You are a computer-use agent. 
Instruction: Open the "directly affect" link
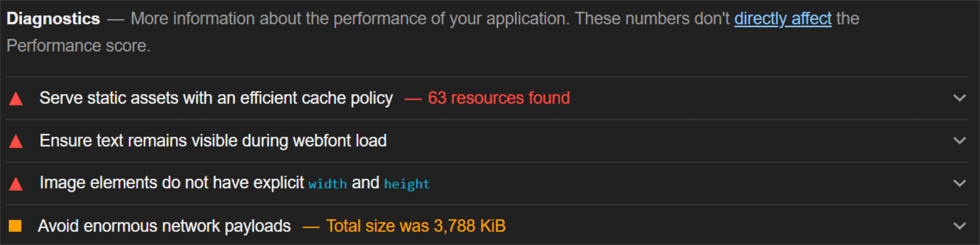tap(783, 19)
